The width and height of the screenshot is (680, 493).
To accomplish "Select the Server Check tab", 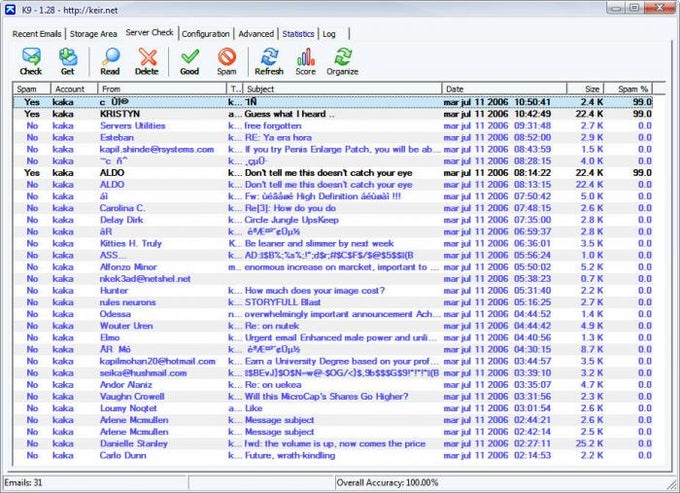I will coord(150,33).
